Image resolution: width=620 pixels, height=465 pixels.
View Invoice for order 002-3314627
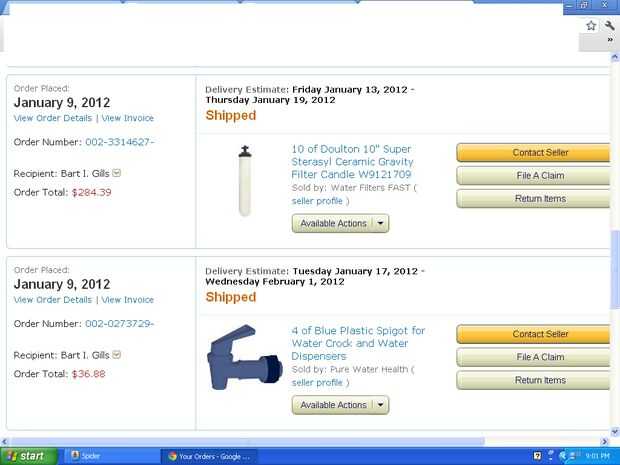coord(128,118)
